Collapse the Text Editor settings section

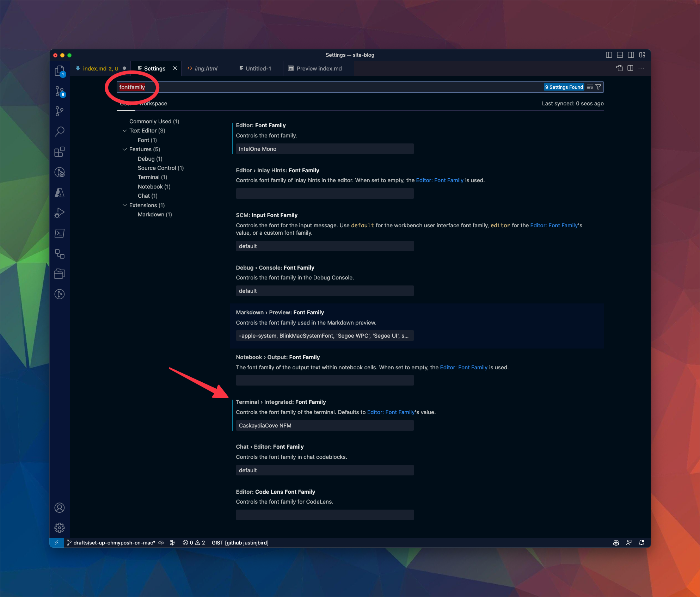tap(125, 130)
